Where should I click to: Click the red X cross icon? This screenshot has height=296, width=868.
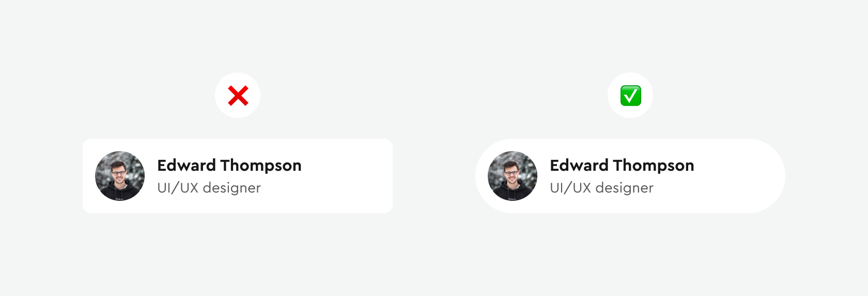click(238, 96)
